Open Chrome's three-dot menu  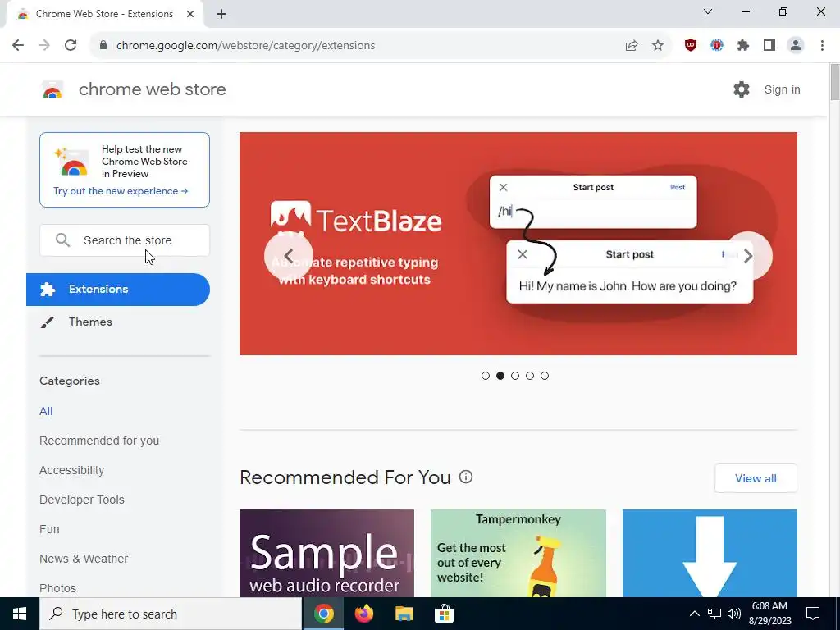point(822,46)
